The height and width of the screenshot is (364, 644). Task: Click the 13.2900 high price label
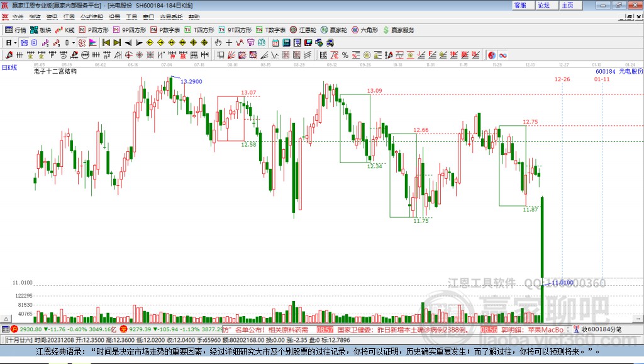pyautogui.click(x=191, y=81)
